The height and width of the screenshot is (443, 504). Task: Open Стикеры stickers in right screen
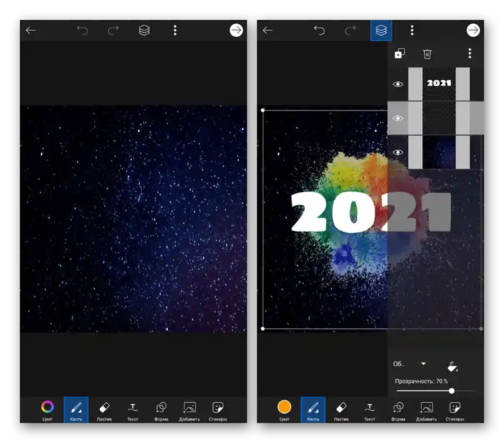point(455,410)
